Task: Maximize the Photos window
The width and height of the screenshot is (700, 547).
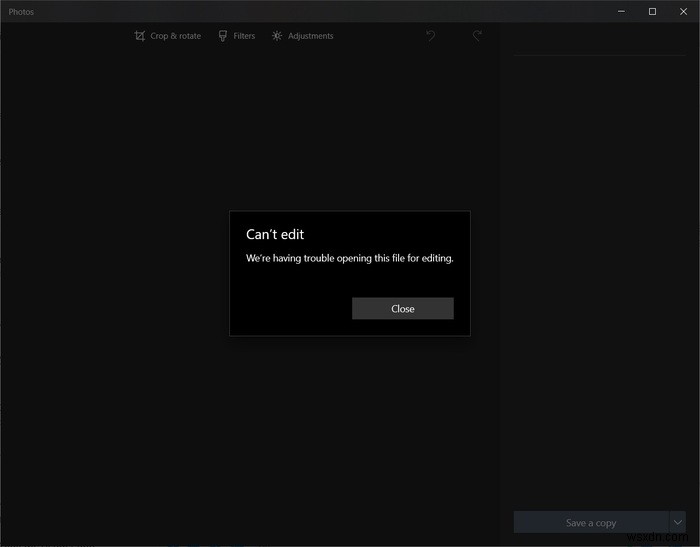Action: click(652, 12)
